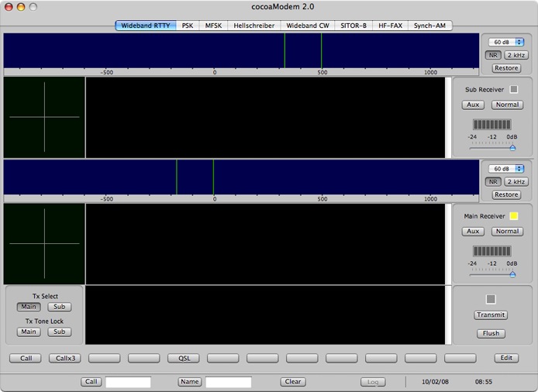
Task: Click the Main Receiver crossed-ellipse tuning display
Action: pos(44,244)
